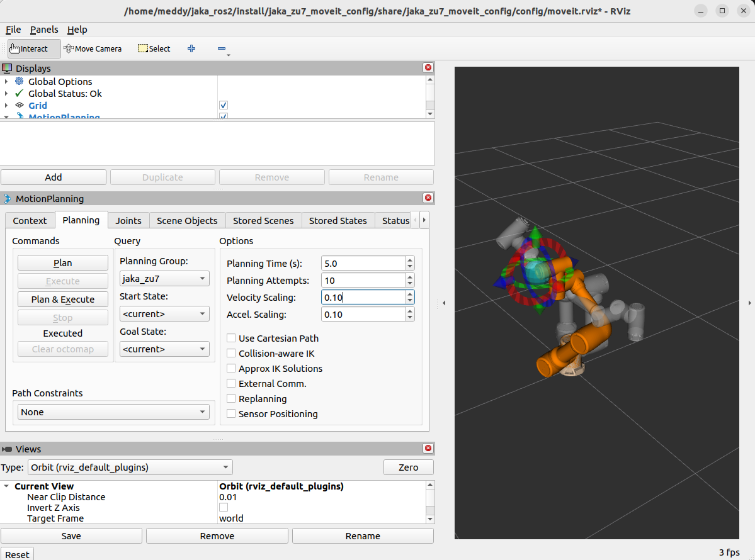Click the Zero button in Views
Screen dimensions: 755x560
pos(408,467)
